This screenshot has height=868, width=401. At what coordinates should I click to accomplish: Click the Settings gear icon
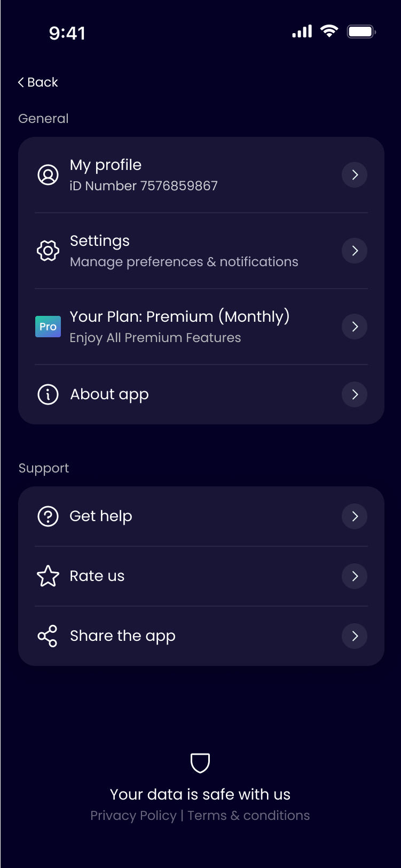(x=48, y=251)
